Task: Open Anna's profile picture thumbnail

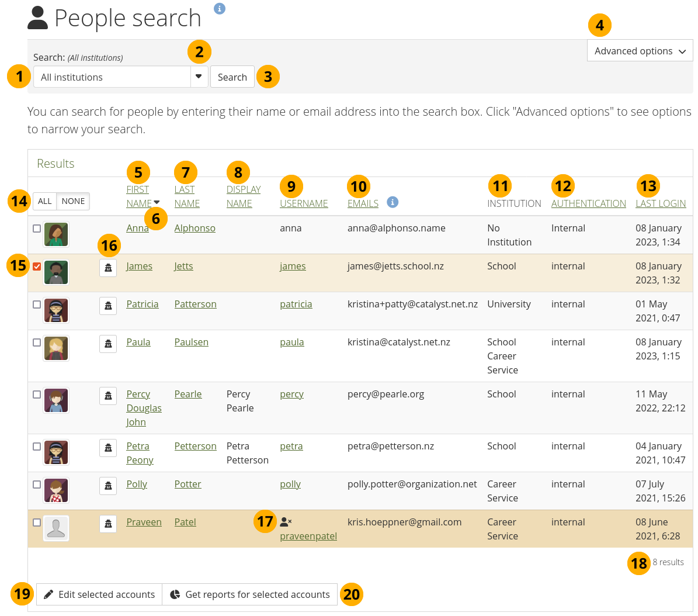Action: click(x=56, y=235)
